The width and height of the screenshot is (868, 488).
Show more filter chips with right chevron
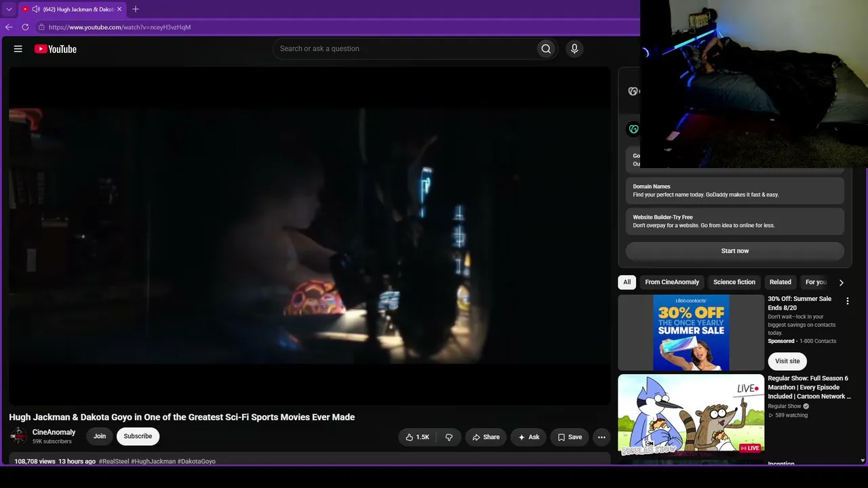coord(842,283)
